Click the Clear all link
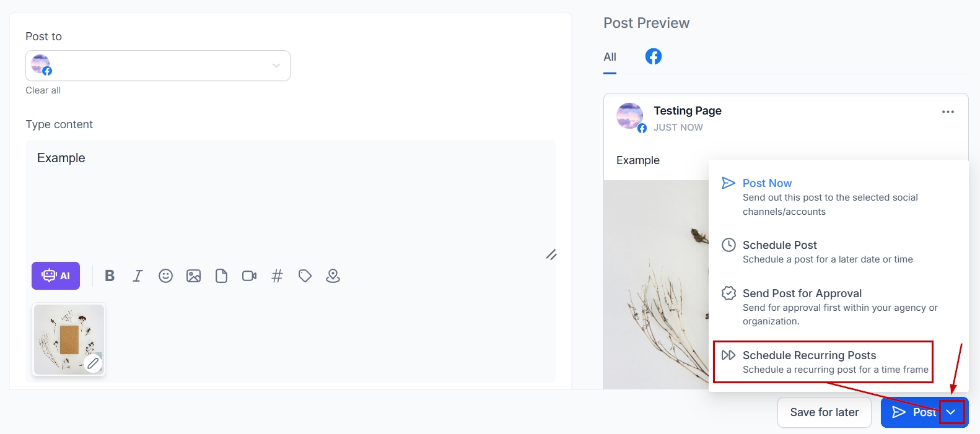This screenshot has height=434, width=980. [x=43, y=90]
